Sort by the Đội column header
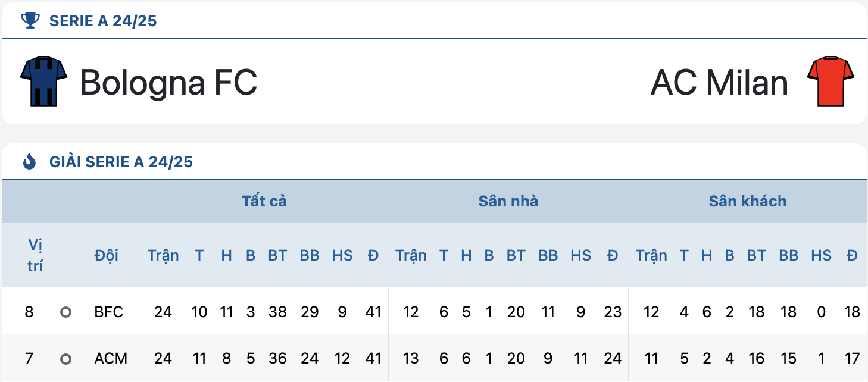 point(107,255)
